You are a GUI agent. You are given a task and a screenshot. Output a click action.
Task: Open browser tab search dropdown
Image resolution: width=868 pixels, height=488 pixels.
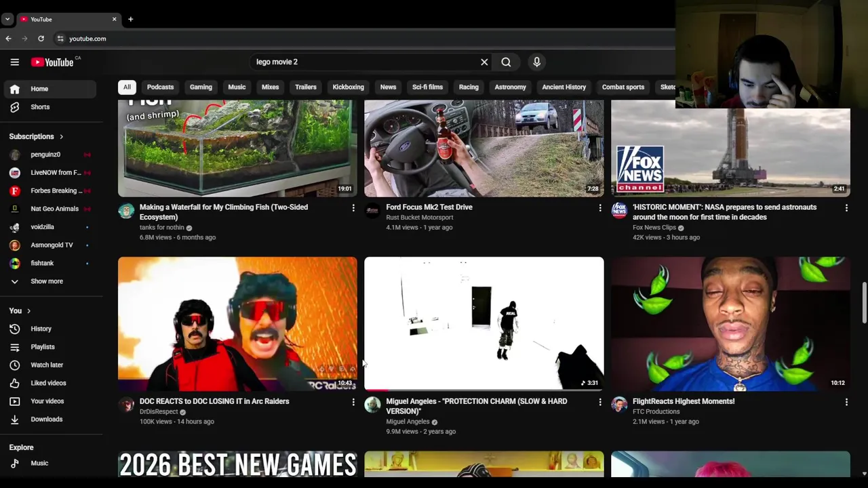coord(7,19)
